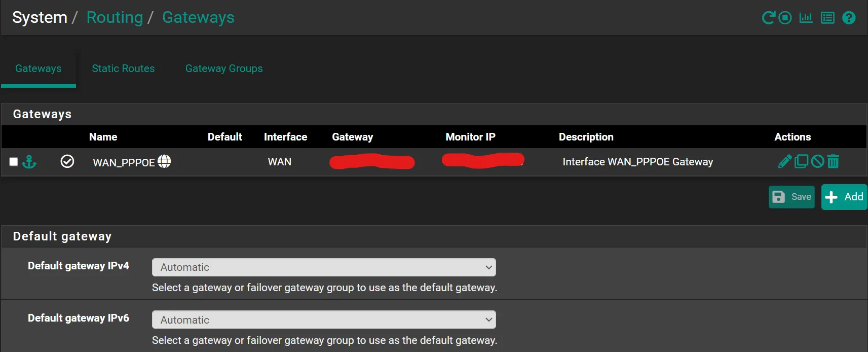Click the enabled check-circle status on WAN_PPPOE
The width and height of the screenshot is (868, 352).
[x=67, y=161]
